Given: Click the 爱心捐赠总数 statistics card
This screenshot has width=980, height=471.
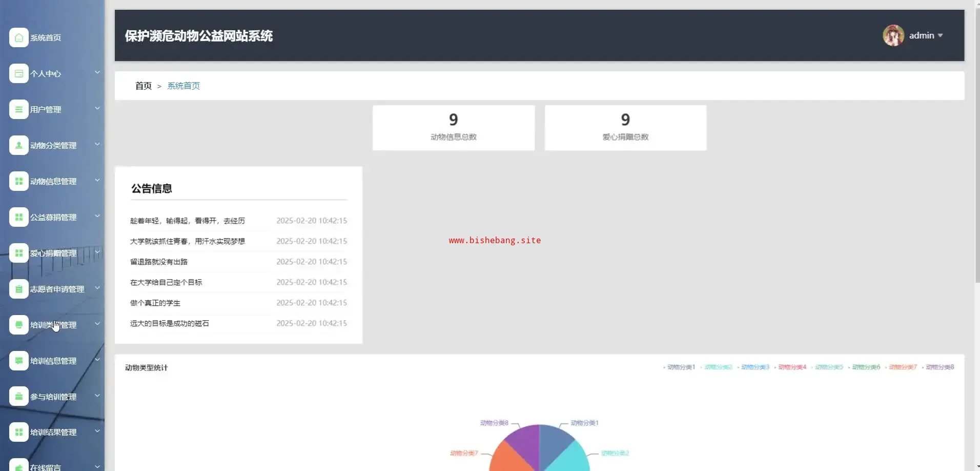Looking at the screenshot, I should (x=625, y=128).
